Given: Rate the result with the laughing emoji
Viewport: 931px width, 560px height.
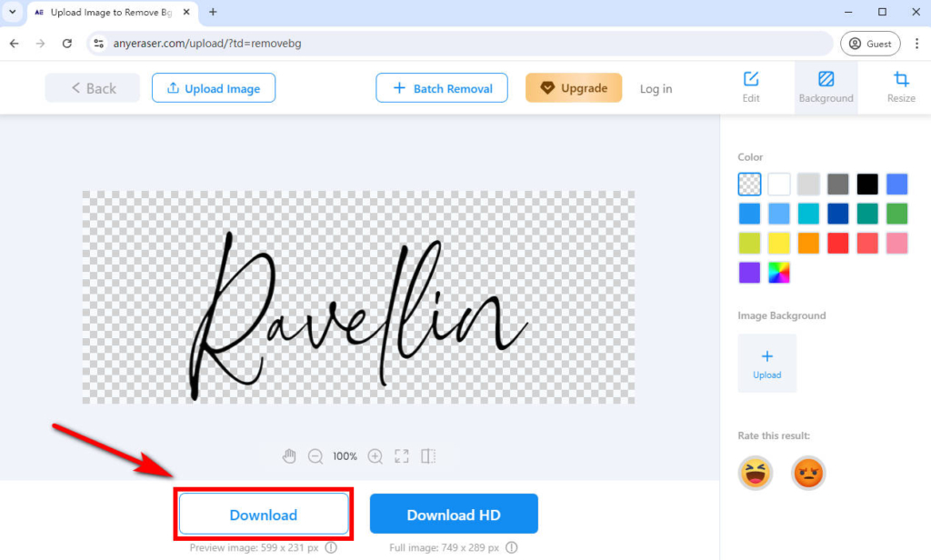Looking at the screenshot, I should pyautogui.click(x=756, y=473).
